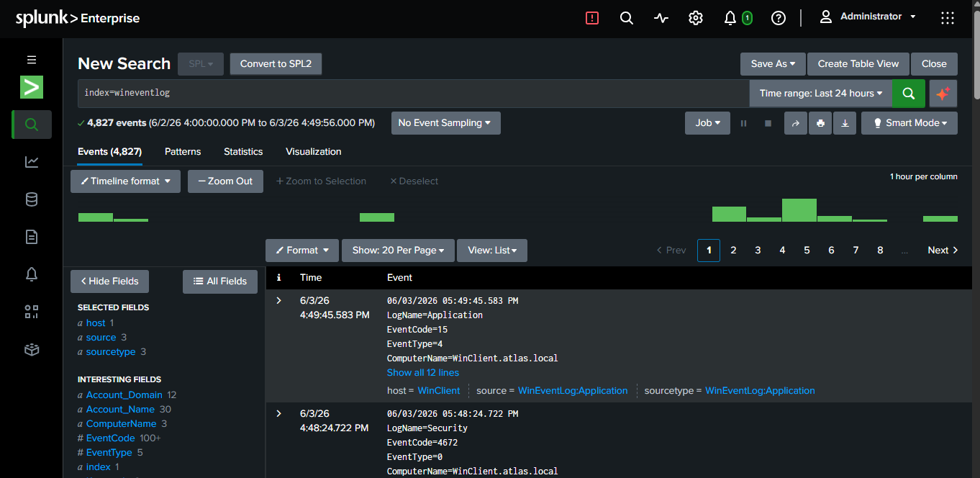Open the apps grid icon
Viewport: 980px width, 478px height.
tap(948, 19)
